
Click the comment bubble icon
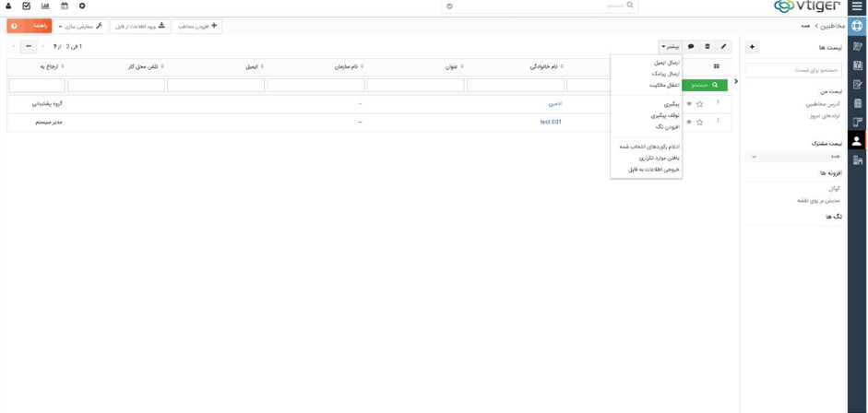691,47
